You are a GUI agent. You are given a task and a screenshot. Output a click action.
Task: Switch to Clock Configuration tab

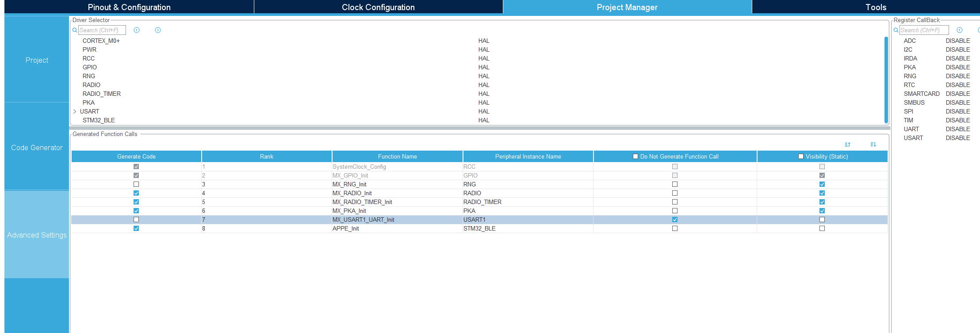pyautogui.click(x=378, y=7)
